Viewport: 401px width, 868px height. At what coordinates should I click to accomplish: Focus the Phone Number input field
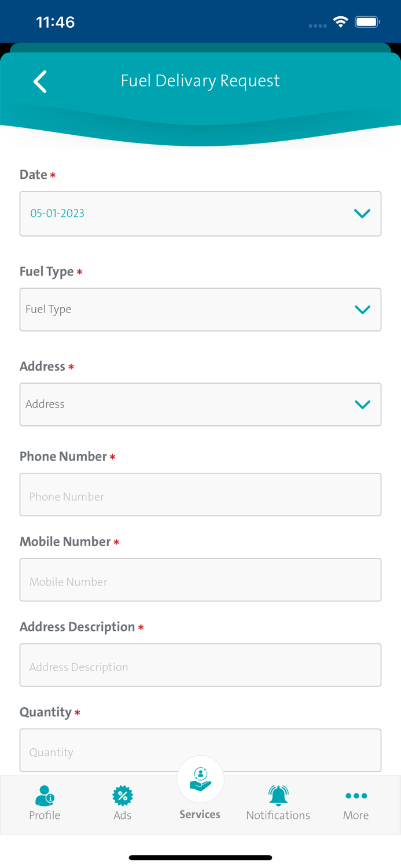click(200, 495)
